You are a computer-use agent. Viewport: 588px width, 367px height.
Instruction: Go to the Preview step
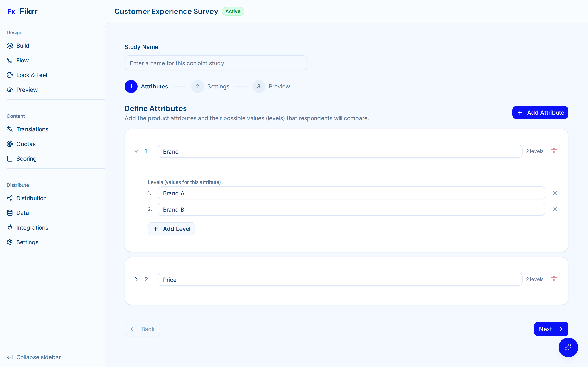point(272,86)
